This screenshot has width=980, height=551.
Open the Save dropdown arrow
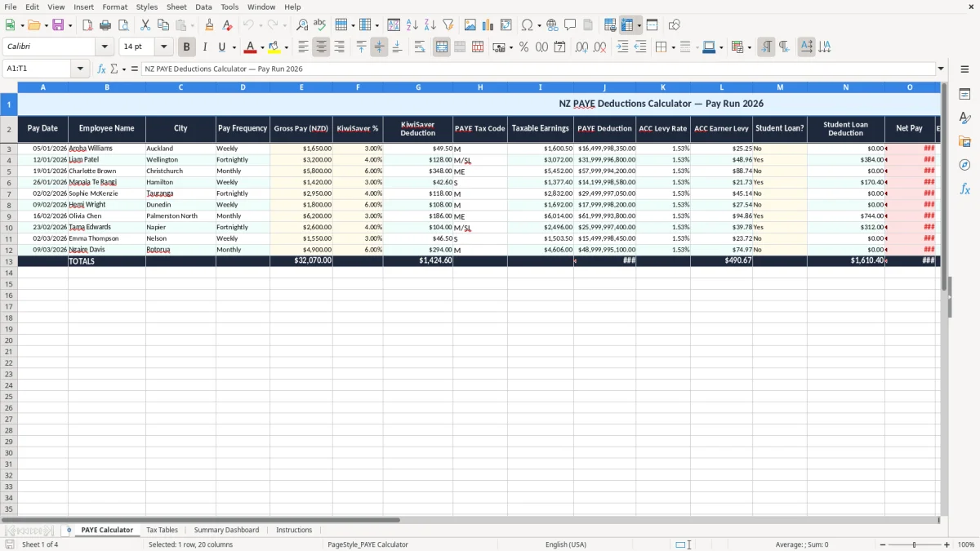69,25
